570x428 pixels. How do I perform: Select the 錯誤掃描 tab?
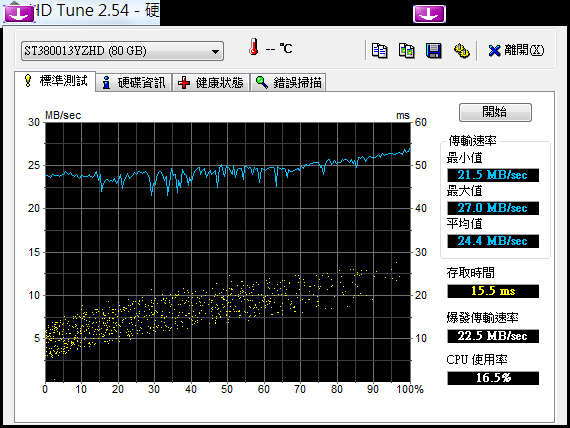288,83
